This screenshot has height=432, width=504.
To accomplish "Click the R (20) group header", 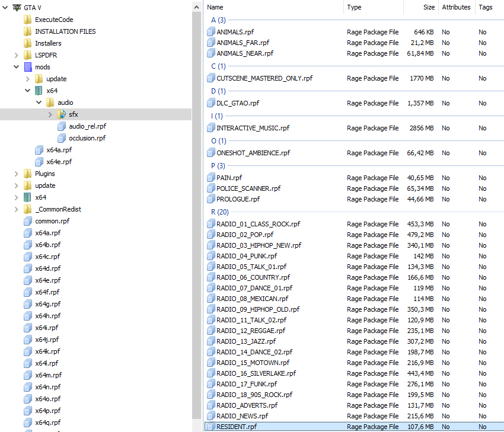I will 220,212.
